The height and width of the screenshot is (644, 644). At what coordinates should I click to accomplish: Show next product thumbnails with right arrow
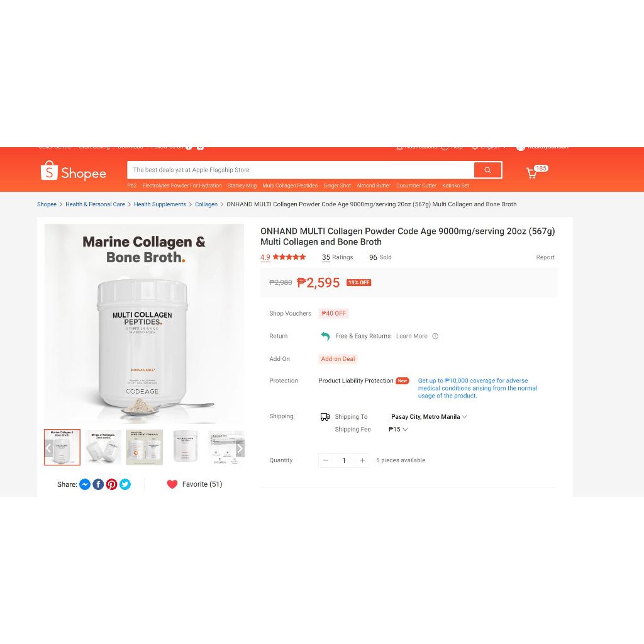240,448
